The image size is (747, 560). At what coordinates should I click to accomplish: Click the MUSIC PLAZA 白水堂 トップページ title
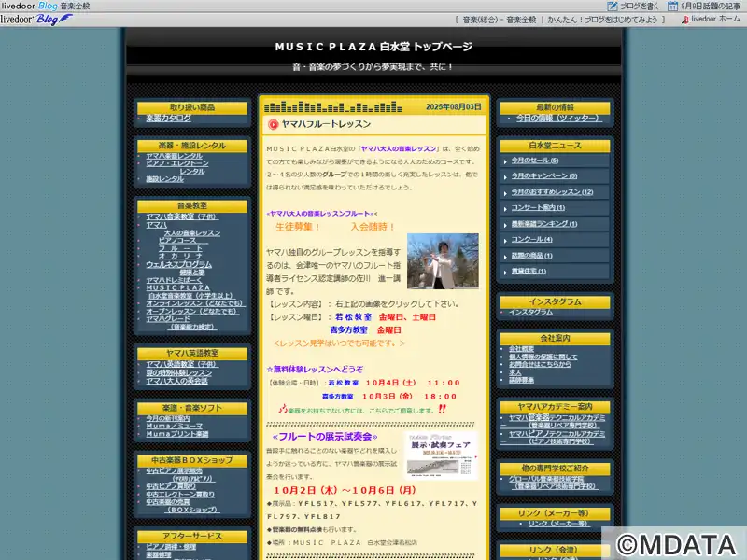coord(373,47)
